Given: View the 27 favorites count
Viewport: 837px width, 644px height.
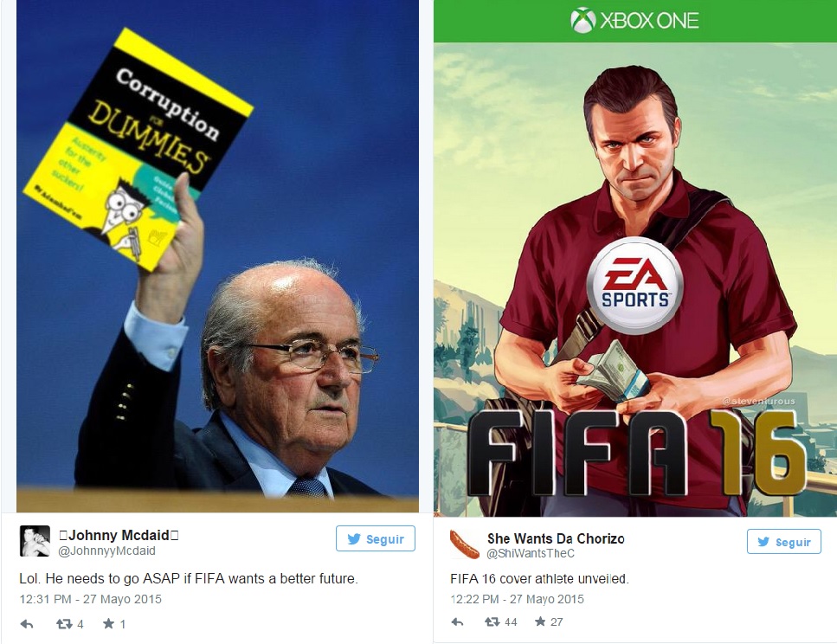Looking at the screenshot, I should (x=557, y=621).
